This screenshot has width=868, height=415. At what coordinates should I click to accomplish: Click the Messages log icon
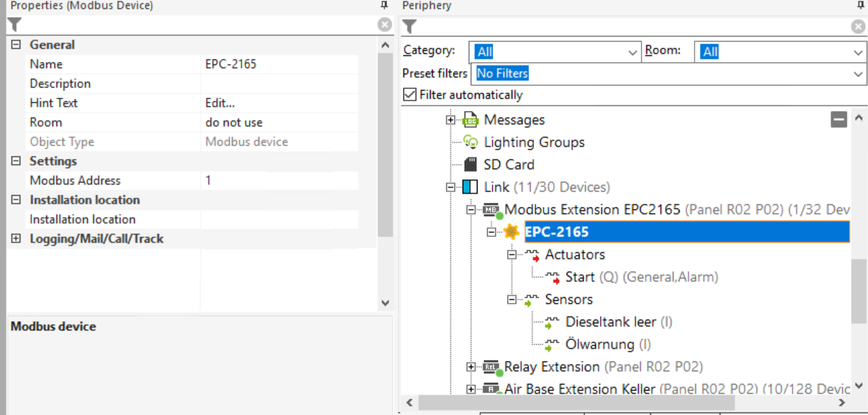click(471, 120)
